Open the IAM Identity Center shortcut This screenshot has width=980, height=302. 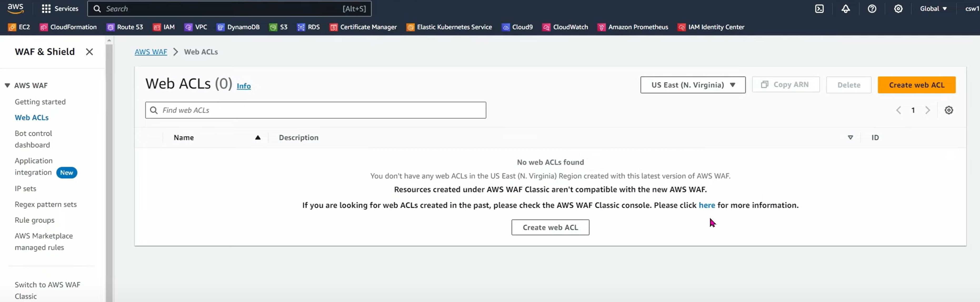click(x=711, y=27)
